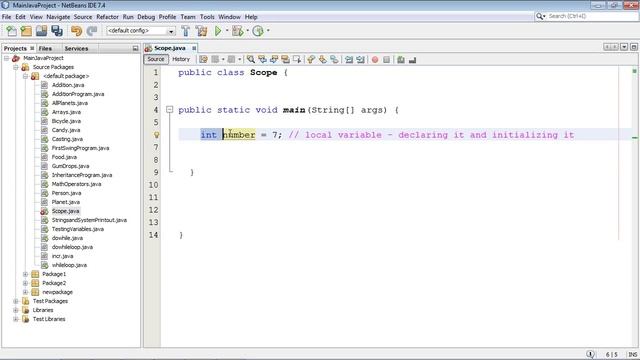Screen dimensions: 640x360
Task: Open the Debug menu
Action: pyautogui.click(x=146, y=17)
